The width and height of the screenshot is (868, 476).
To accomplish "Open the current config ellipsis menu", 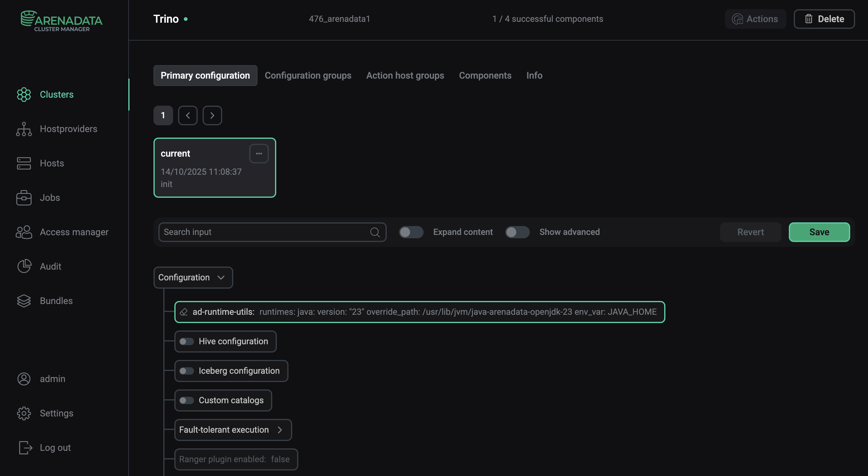I will pyautogui.click(x=259, y=153).
